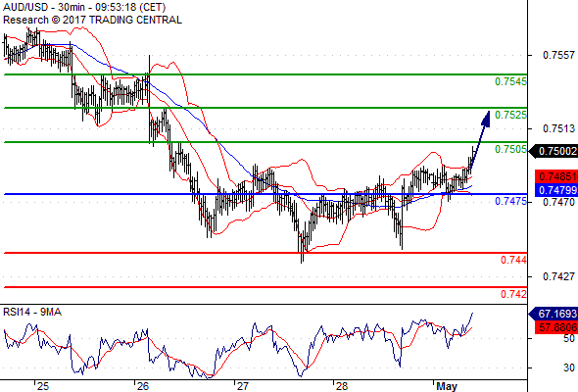
Task: Click the dark blue upward forecast arrow
Action: [480, 140]
